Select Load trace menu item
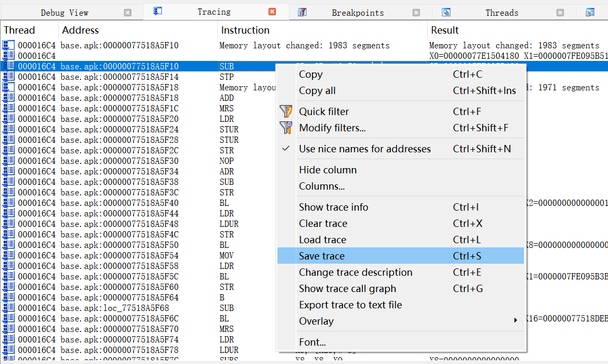608x364 pixels. [x=400, y=240]
